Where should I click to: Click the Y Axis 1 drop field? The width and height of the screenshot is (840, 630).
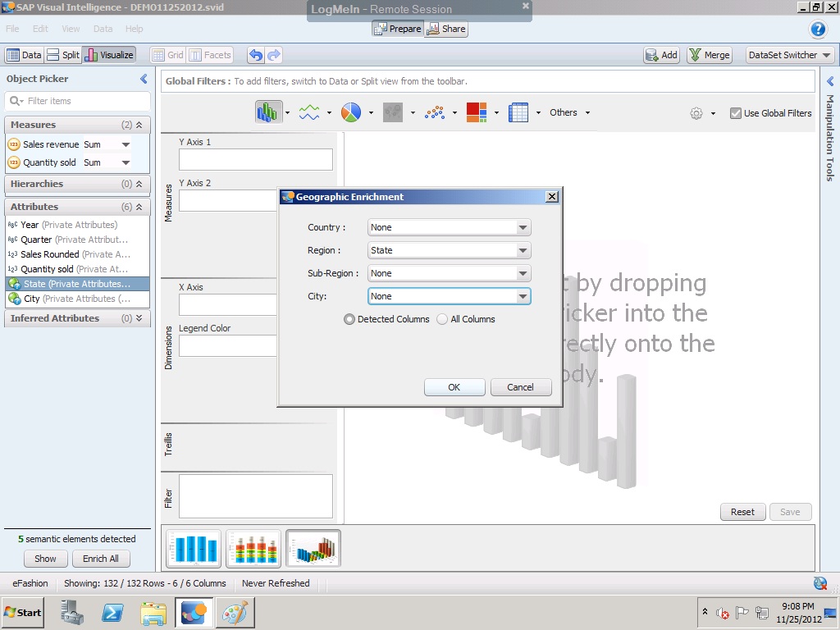coord(256,160)
